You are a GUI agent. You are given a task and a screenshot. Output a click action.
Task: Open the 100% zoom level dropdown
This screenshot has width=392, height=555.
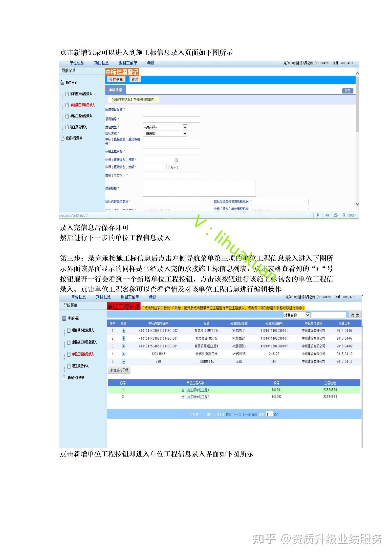tap(349, 215)
